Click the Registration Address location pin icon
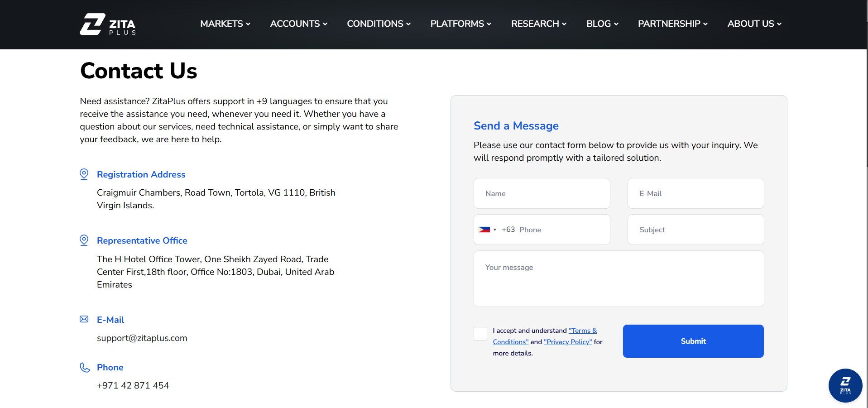 point(84,174)
